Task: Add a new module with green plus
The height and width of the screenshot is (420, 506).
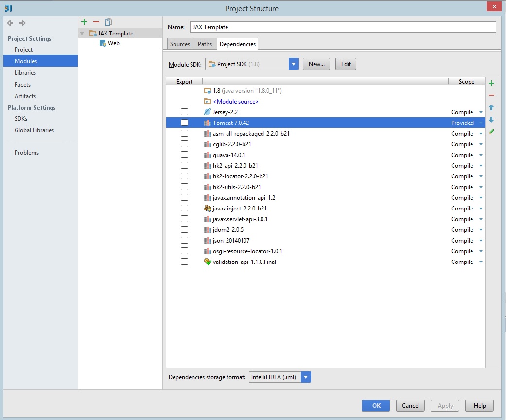Action: [x=84, y=22]
